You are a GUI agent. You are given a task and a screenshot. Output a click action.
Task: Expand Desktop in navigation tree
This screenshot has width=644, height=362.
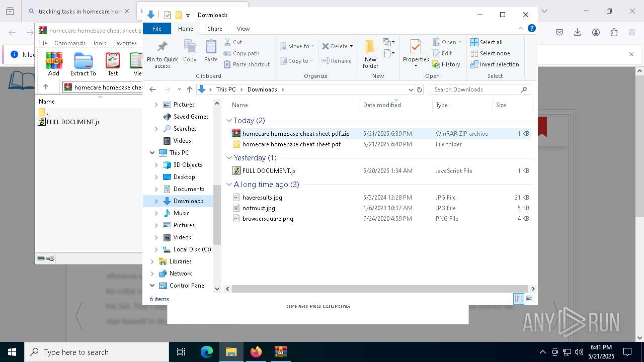[x=156, y=177]
